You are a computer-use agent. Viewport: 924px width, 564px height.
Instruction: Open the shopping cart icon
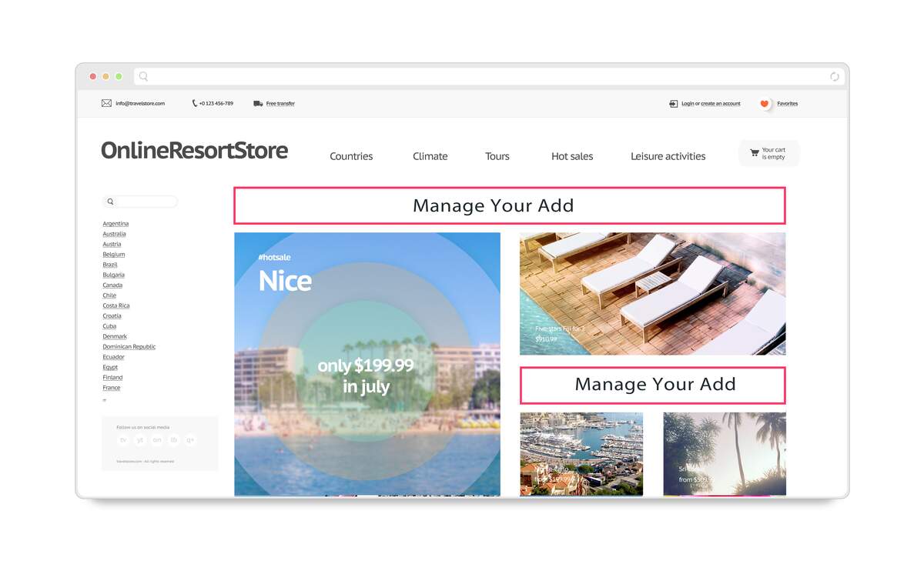click(754, 153)
